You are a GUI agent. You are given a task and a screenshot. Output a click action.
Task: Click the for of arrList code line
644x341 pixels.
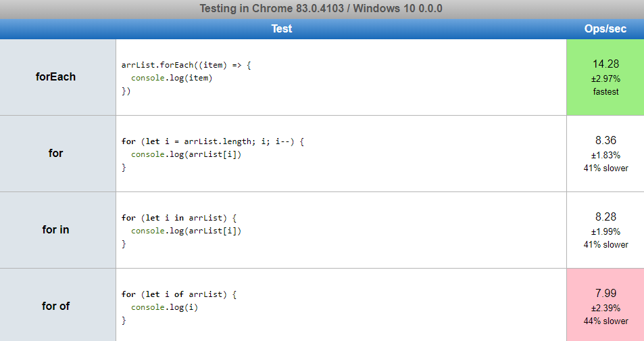tap(179, 294)
